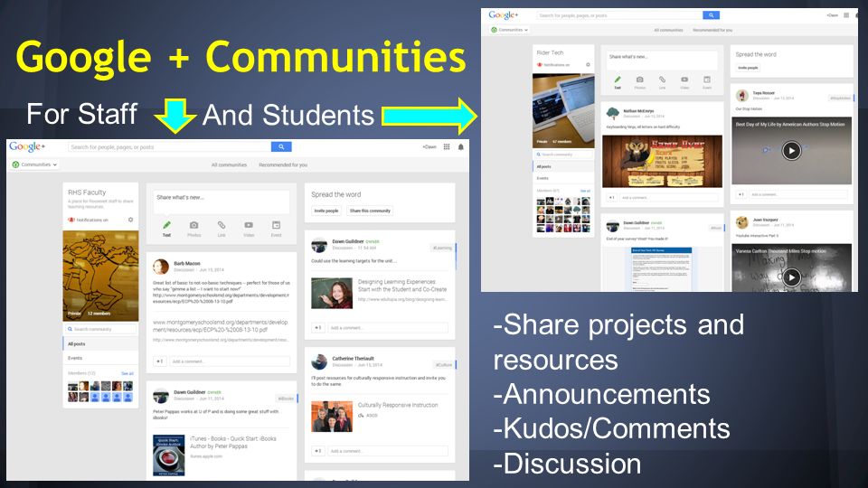Toggle Notifications on in Rider Tech community
This screenshot has width=868, height=488.
click(553, 65)
